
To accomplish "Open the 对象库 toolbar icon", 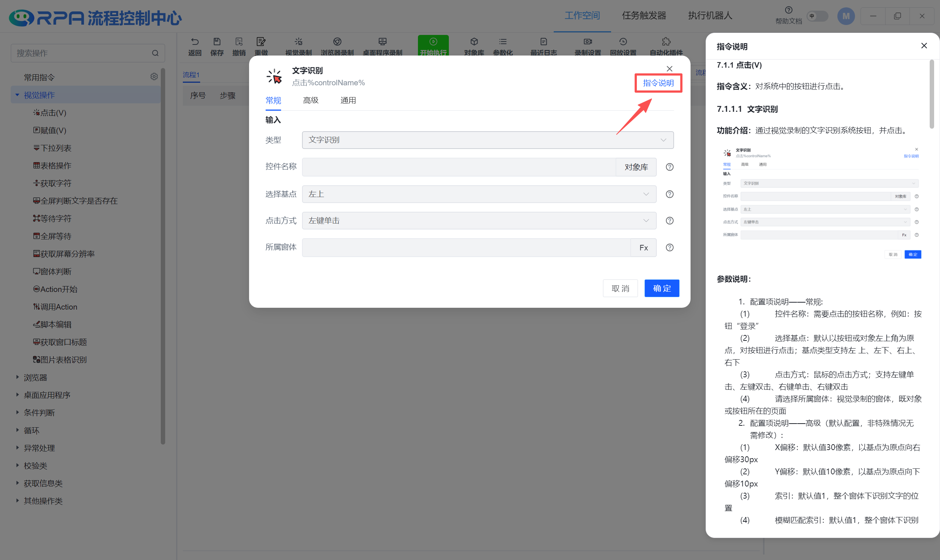I will 474,42.
